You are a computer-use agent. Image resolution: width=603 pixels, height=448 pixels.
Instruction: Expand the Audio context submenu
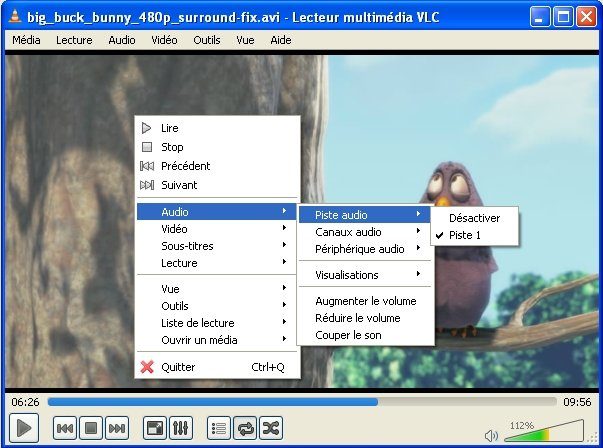point(217,212)
